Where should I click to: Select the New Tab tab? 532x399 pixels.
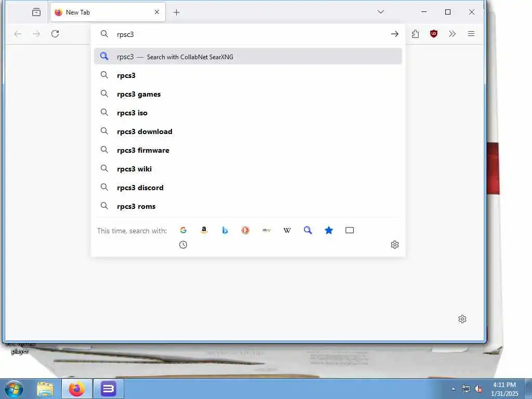pyautogui.click(x=108, y=12)
